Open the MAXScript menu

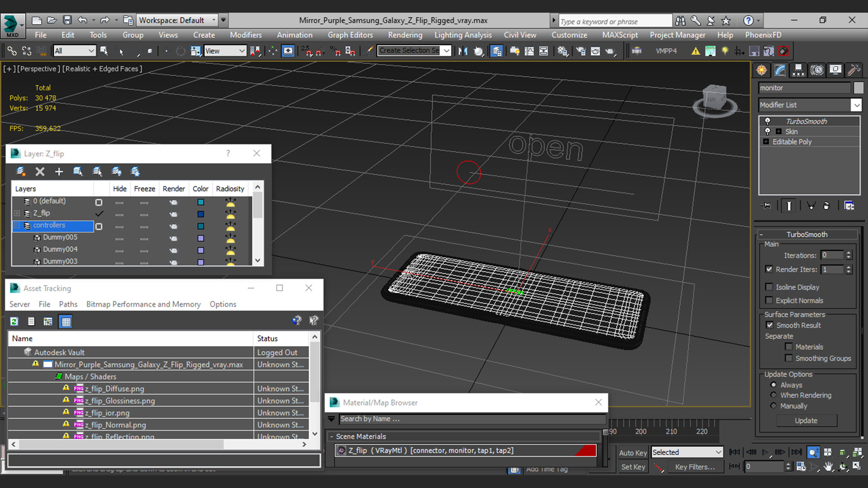point(620,35)
